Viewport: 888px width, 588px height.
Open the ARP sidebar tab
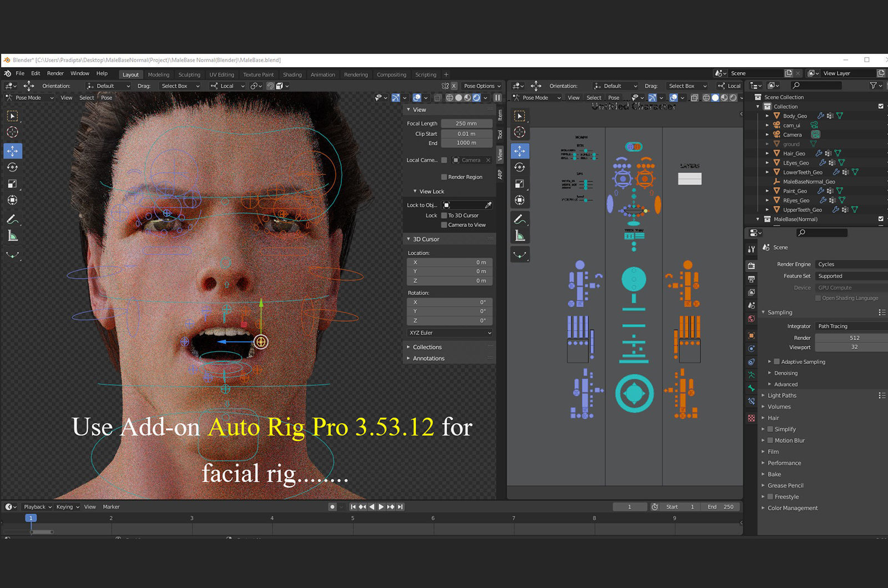[x=500, y=175]
